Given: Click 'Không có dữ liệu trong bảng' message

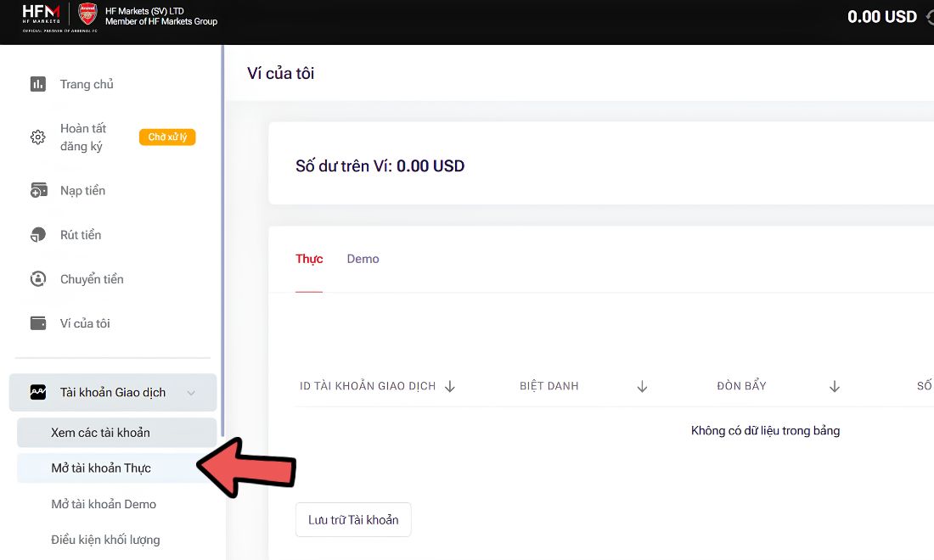Looking at the screenshot, I should 765,430.
